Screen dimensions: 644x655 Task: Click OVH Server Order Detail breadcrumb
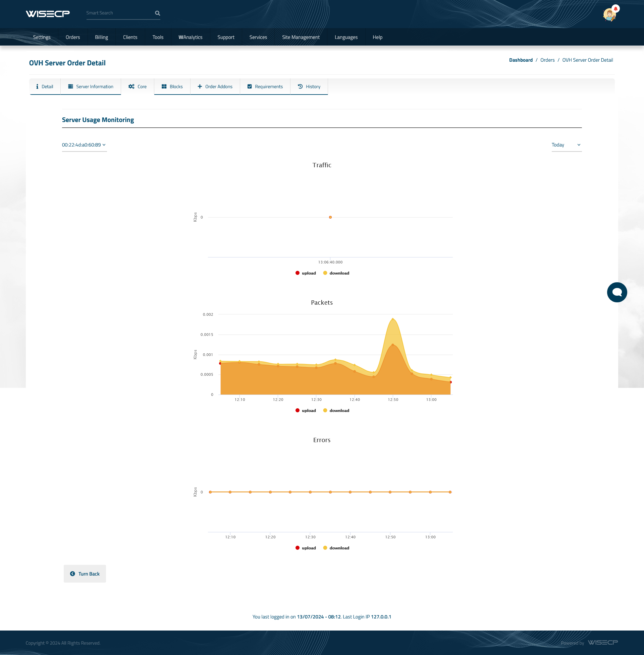click(588, 60)
